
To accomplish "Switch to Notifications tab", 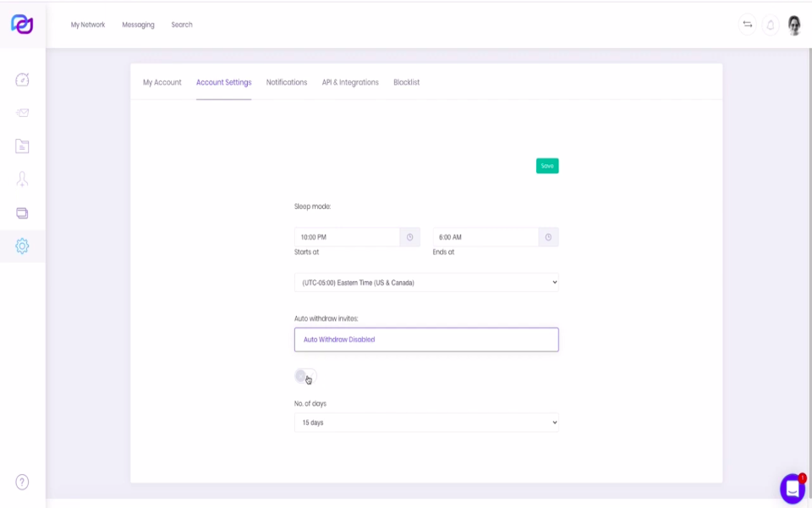I will click(287, 82).
